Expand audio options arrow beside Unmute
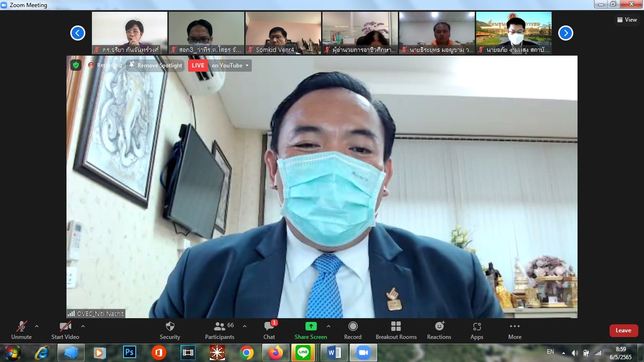 click(37, 326)
